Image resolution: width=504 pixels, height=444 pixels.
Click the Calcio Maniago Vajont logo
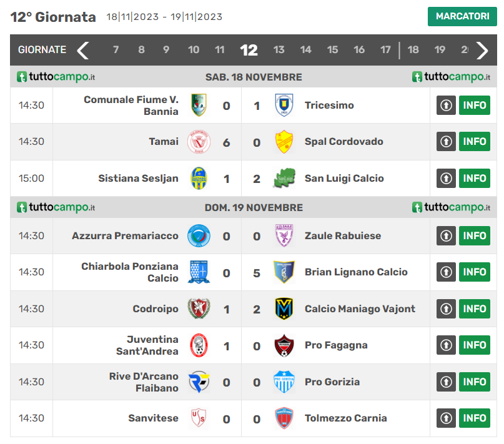[284, 308]
